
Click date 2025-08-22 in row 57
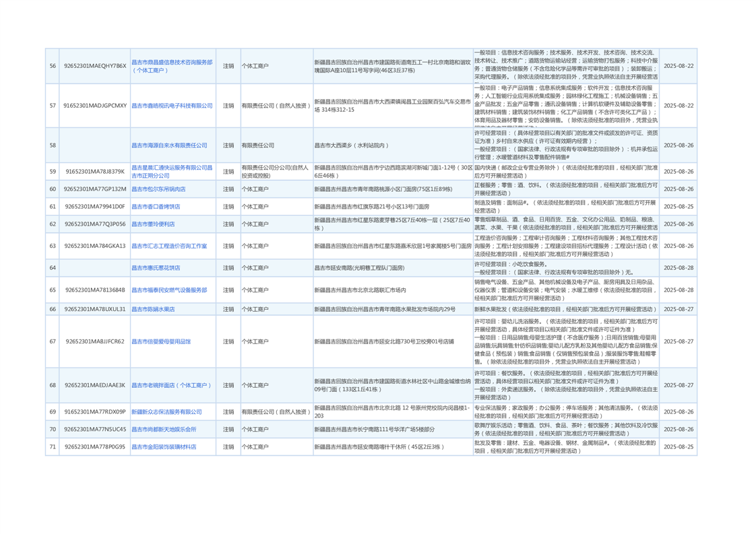coord(679,106)
